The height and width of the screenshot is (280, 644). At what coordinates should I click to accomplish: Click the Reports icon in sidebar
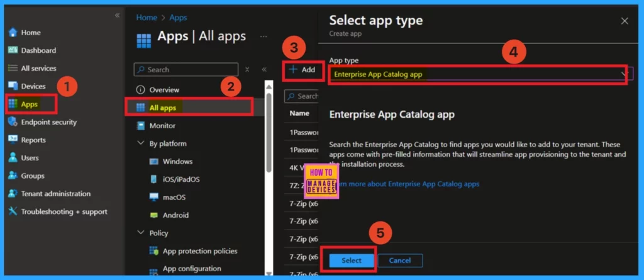coord(13,140)
